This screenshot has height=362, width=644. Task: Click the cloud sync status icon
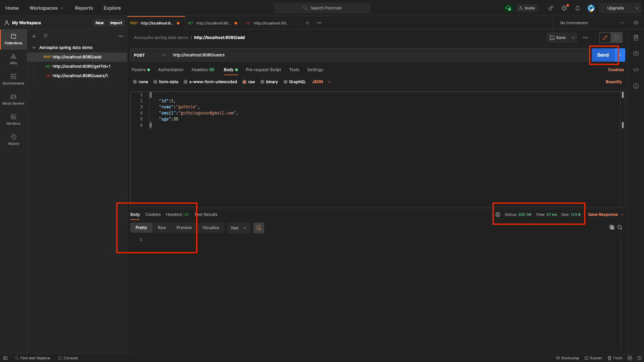click(x=508, y=8)
